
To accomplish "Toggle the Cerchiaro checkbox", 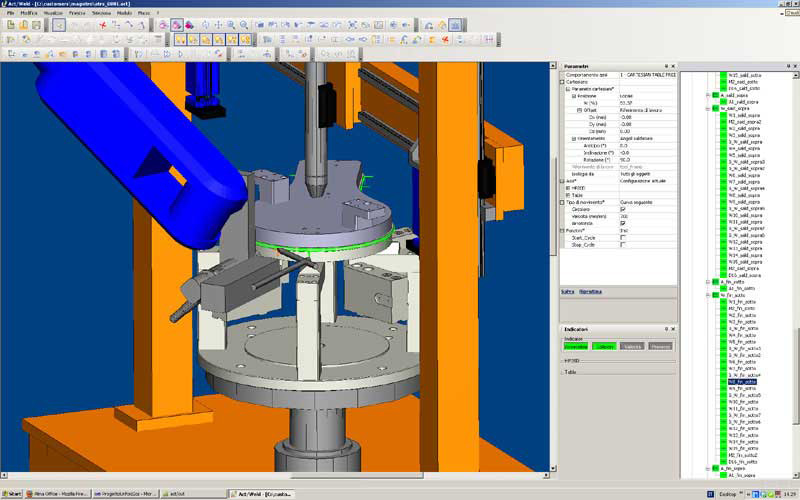I will coord(623,209).
